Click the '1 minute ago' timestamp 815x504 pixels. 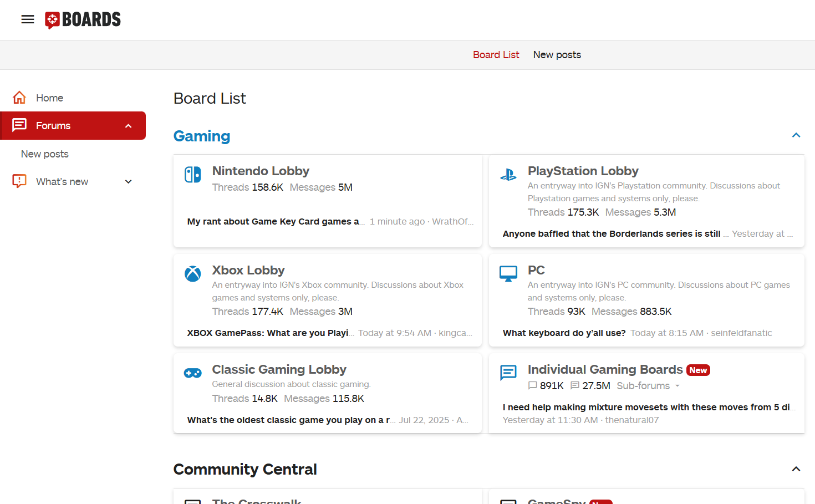coord(398,222)
